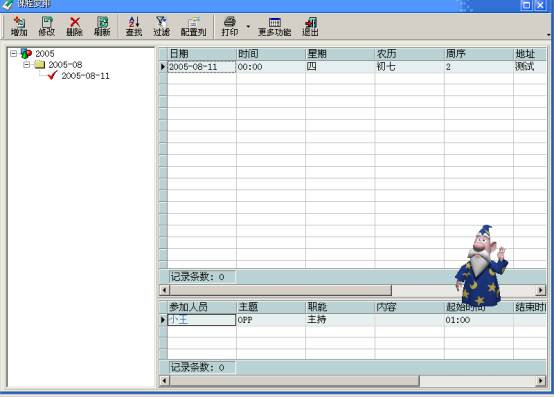Open the 查找 (Find) tool
This screenshot has height=397, width=554.
(134, 26)
